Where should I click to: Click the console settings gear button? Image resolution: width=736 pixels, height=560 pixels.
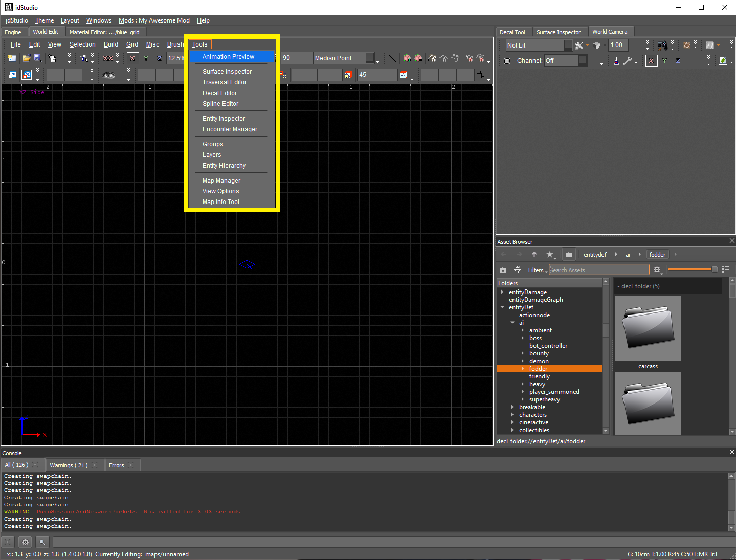click(25, 542)
